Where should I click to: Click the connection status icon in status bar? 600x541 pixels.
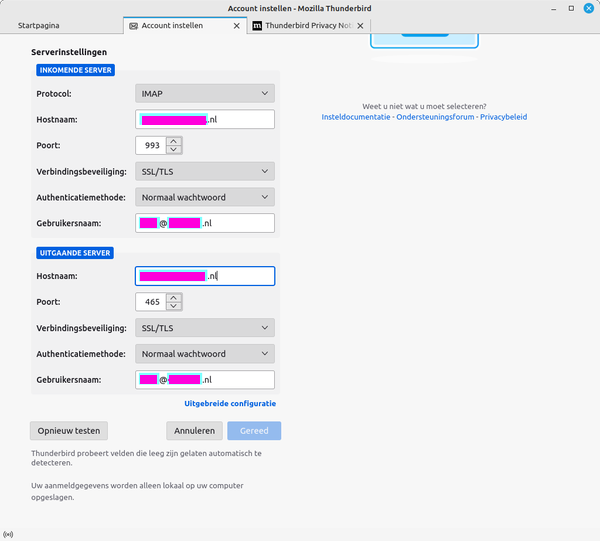pos(8,533)
